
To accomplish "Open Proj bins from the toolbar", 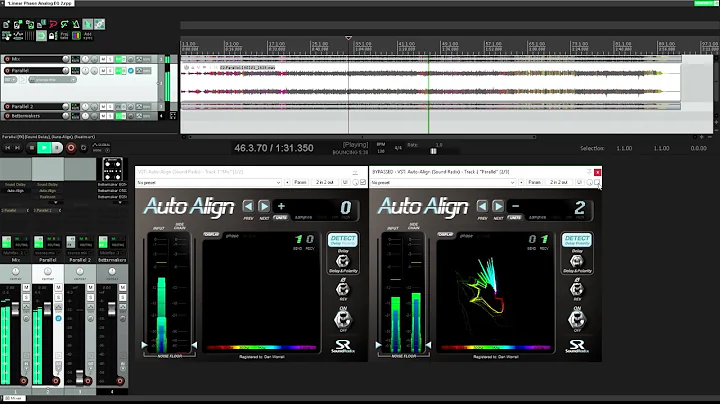I will tap(65, 35).
